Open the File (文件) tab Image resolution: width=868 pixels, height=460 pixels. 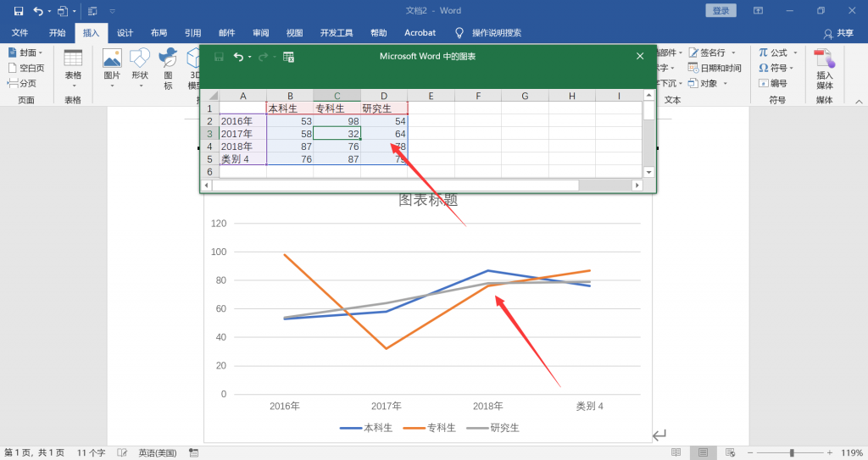pyautogui.click(x=20, y=33)
